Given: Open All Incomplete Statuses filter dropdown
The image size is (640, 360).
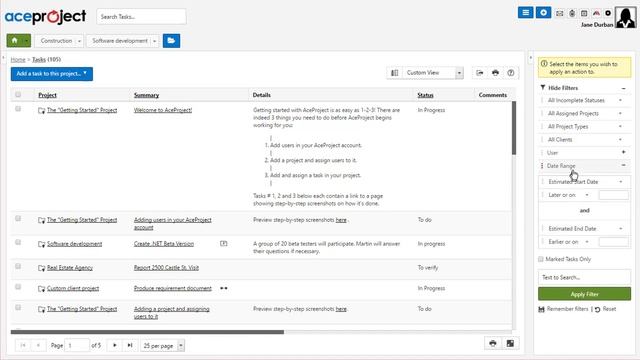Looking at the screenshot, I should pos(584,100).
